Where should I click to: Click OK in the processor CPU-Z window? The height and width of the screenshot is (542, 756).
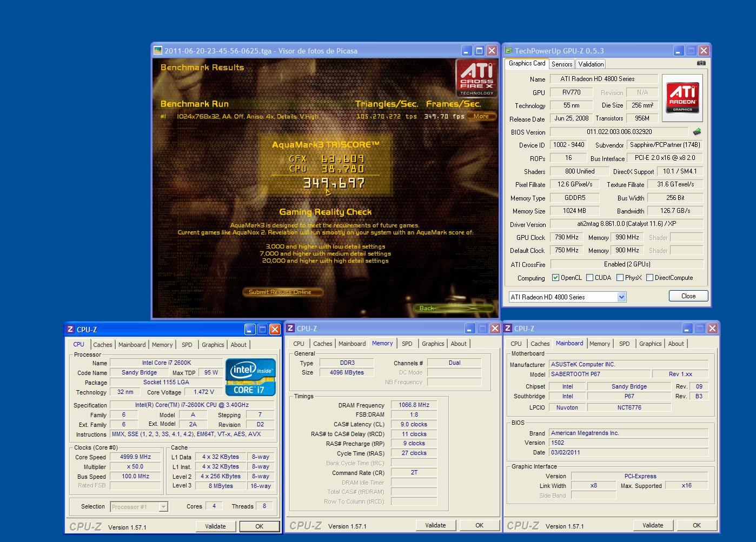pyautogui.click(x=259, y=526)
